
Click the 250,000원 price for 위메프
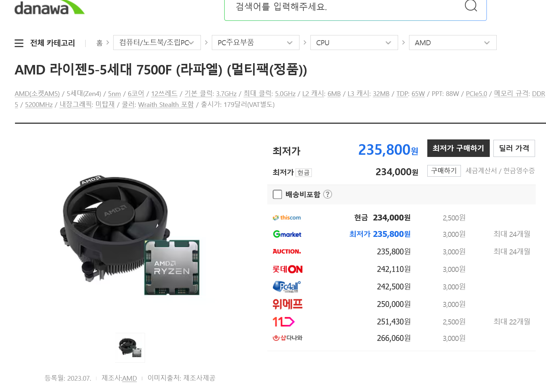point(394,304)
